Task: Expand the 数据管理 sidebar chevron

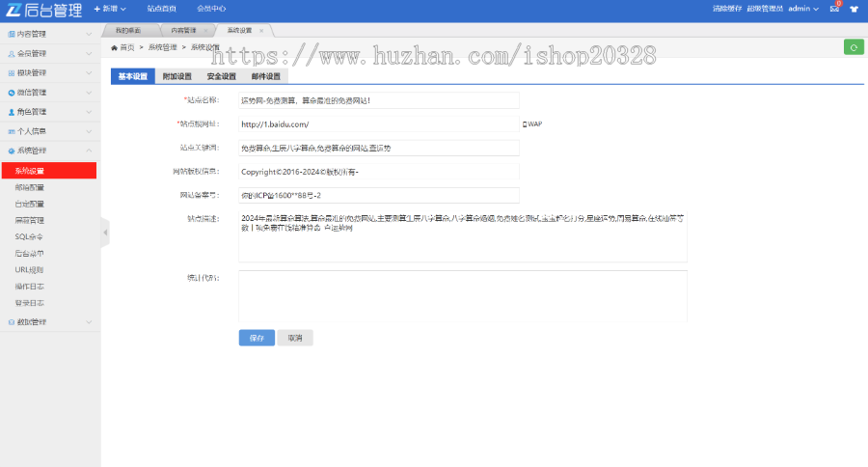Action: coord(89,322)
